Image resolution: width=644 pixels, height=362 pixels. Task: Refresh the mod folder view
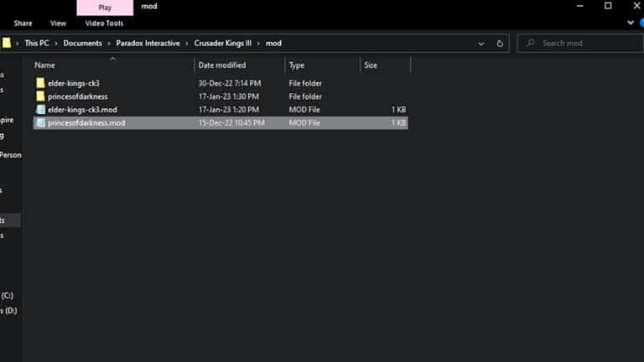point(501,44)
